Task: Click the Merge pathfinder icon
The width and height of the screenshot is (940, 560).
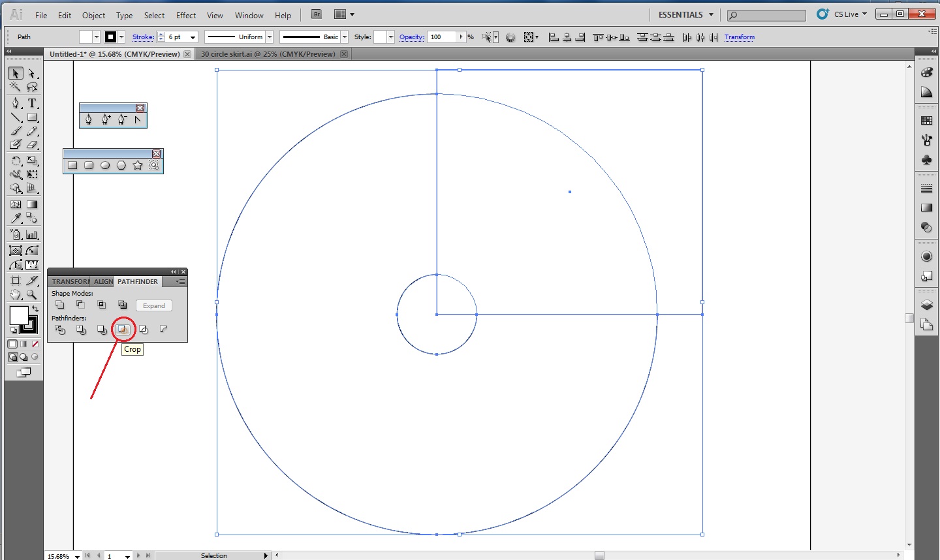Action: click(x=102, y=330)
